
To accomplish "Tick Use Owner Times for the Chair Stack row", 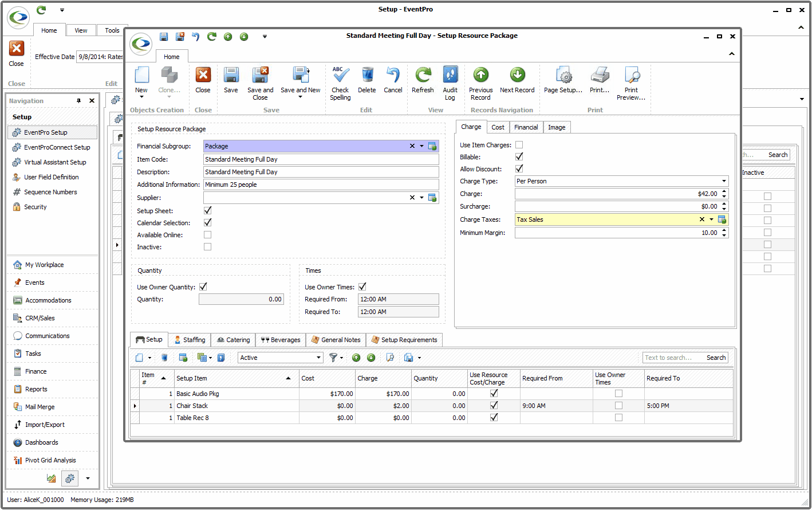I will pos(618,406).
